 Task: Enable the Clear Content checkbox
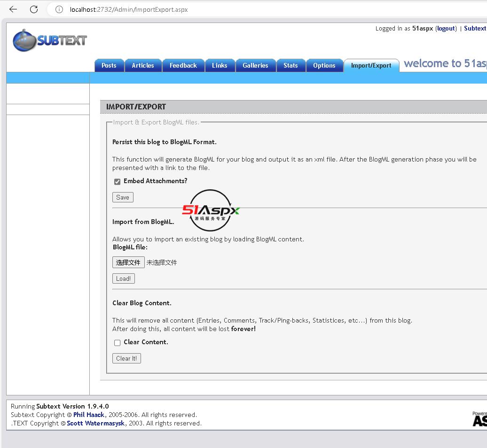118,343
